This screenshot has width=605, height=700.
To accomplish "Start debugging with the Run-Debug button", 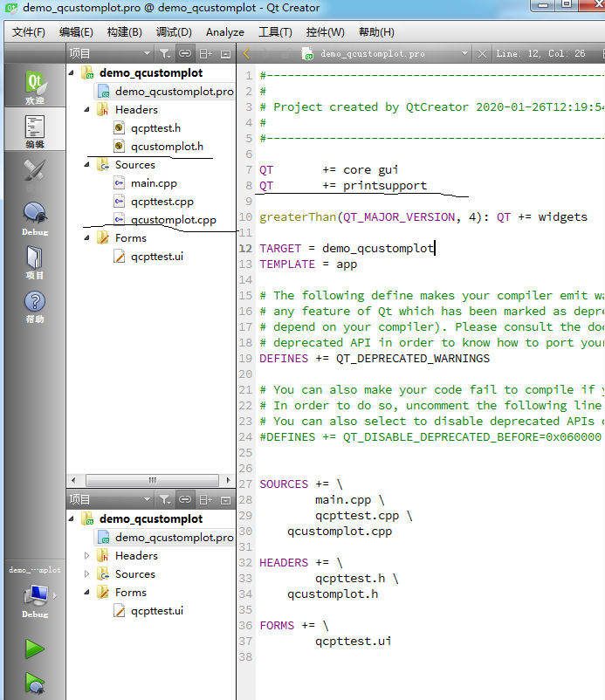I will pyautogui.click(x=35, y=683).
